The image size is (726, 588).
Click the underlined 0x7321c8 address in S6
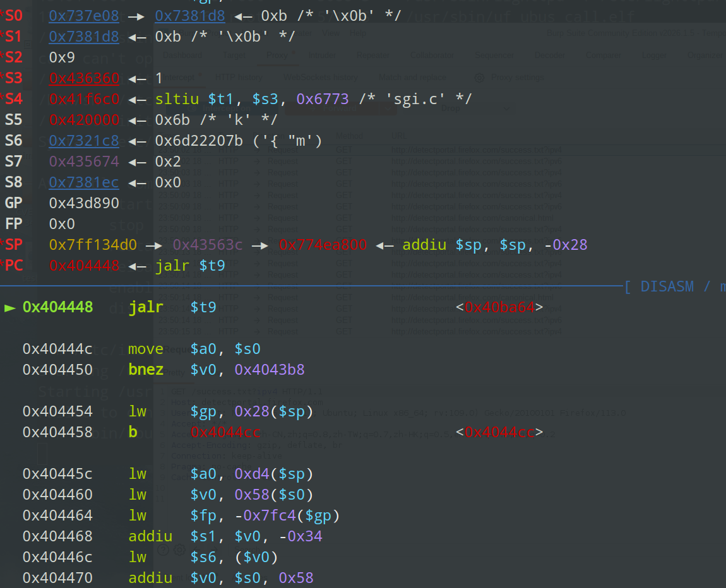click(84, 141)
